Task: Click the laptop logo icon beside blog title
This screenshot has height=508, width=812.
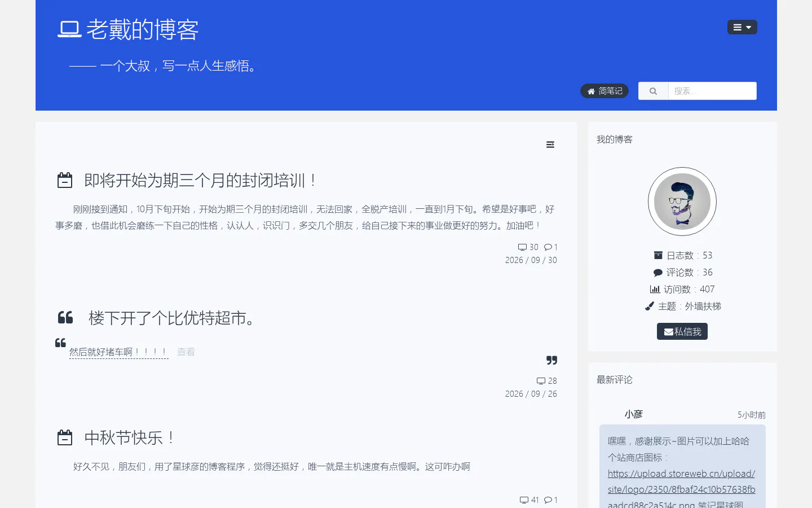Action: (x=70, y=29)
